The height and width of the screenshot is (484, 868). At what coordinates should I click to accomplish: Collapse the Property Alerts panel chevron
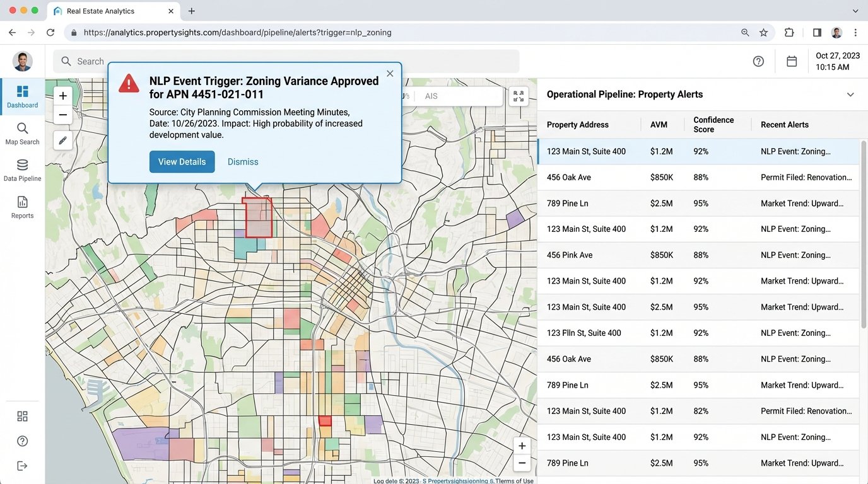[x=851, y=94]
